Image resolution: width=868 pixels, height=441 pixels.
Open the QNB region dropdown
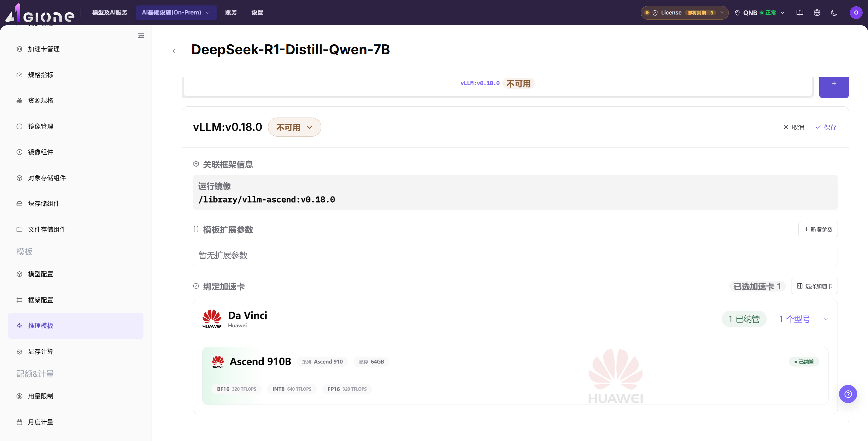(760, 12)
